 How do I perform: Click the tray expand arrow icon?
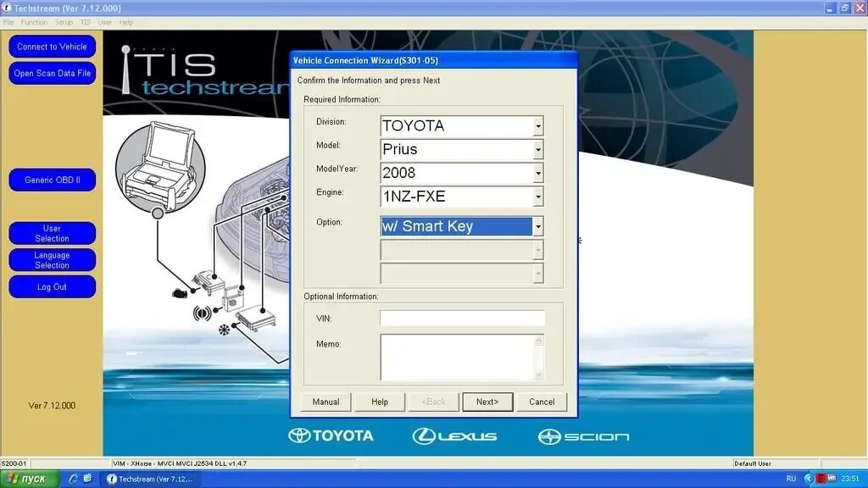(x=809, y=479)
